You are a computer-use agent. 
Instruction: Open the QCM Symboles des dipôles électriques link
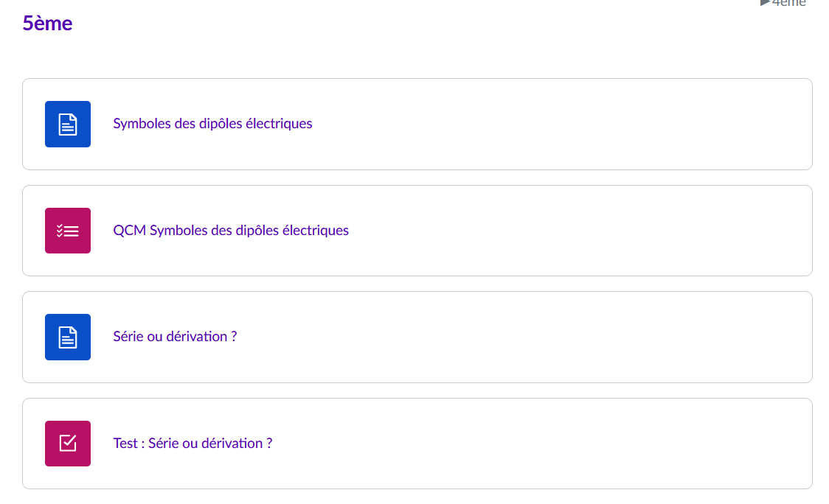(230, 231)
